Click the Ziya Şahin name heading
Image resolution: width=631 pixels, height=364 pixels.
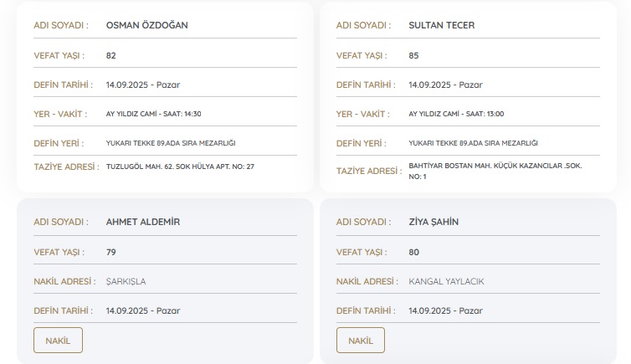[433, 222]
